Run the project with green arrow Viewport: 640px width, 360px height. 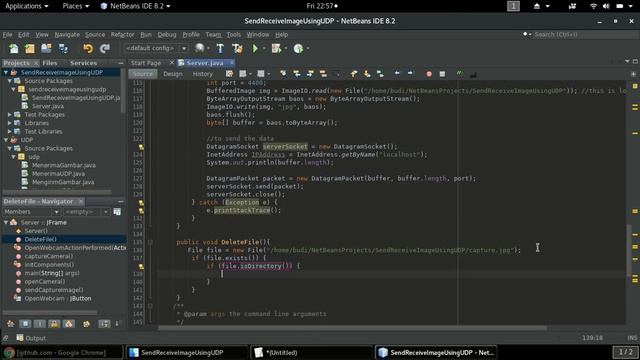tap(255, 49)
